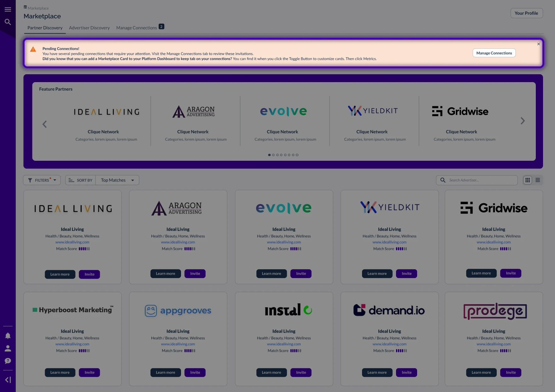Viewport: 555px width, 392px height.
Task: Invite partner on Yieldkit card
Action: [407, 274]
